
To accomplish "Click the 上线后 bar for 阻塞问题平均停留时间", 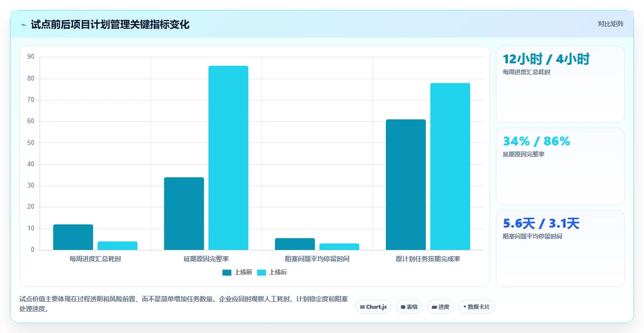I will [x=339, y=246].
